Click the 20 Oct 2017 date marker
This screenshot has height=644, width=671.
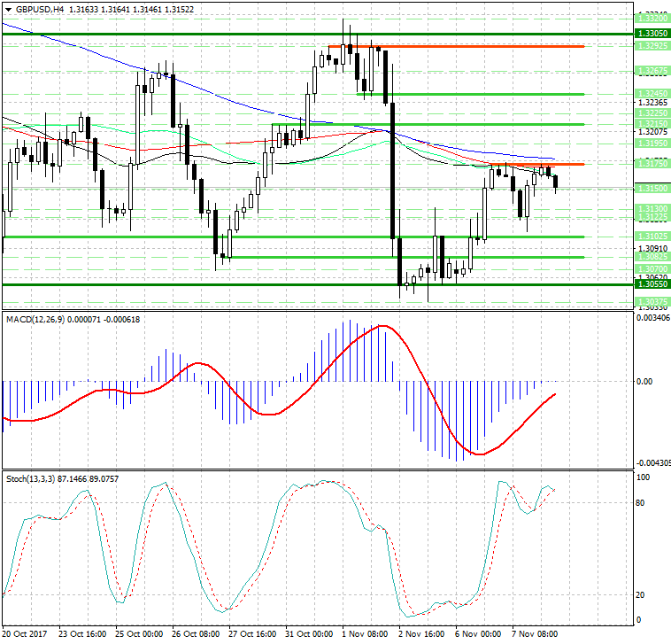pyautogui.click(x=26, y=634)
